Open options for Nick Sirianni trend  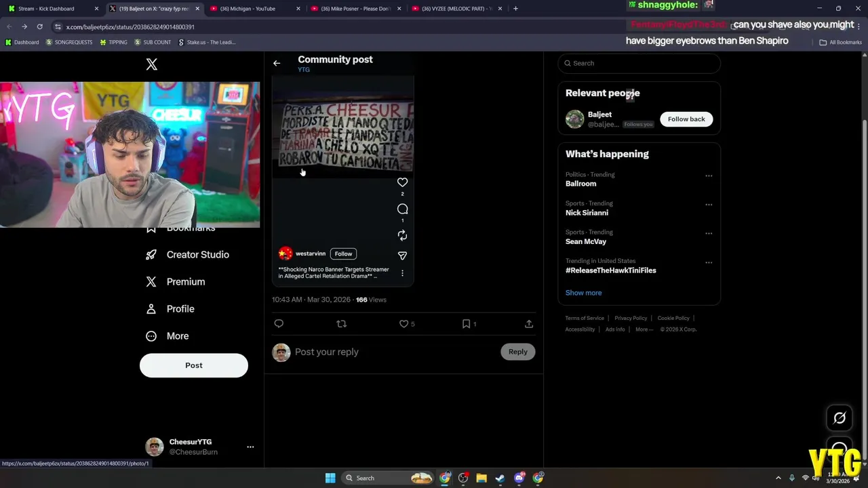(x=709, y=205)
